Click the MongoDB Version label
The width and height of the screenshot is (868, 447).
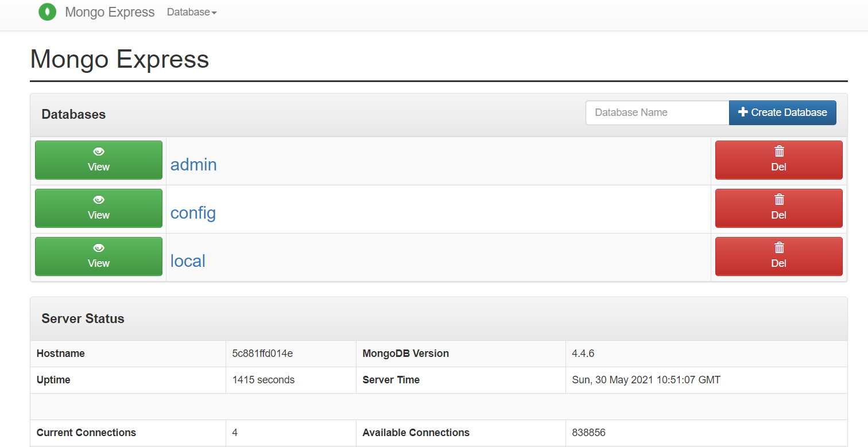pos(406,353)
